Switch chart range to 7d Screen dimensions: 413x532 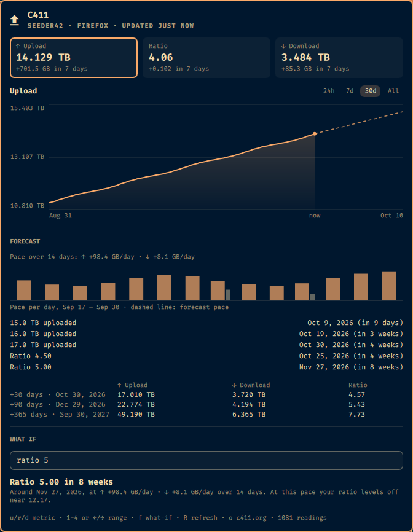click(350, 91)
